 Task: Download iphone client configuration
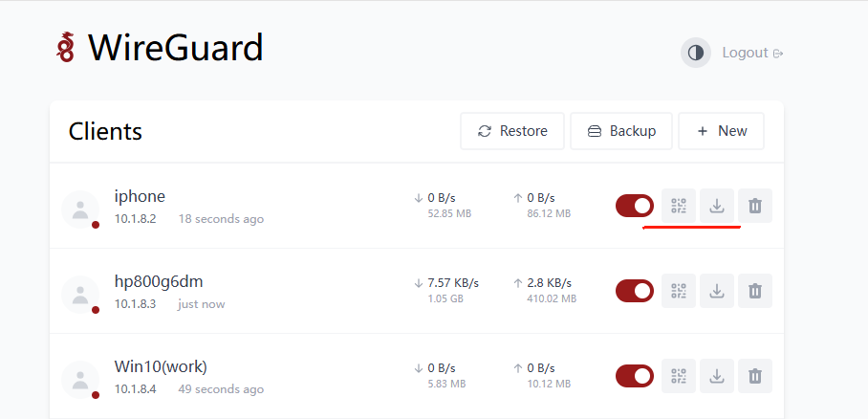[717, 206]
